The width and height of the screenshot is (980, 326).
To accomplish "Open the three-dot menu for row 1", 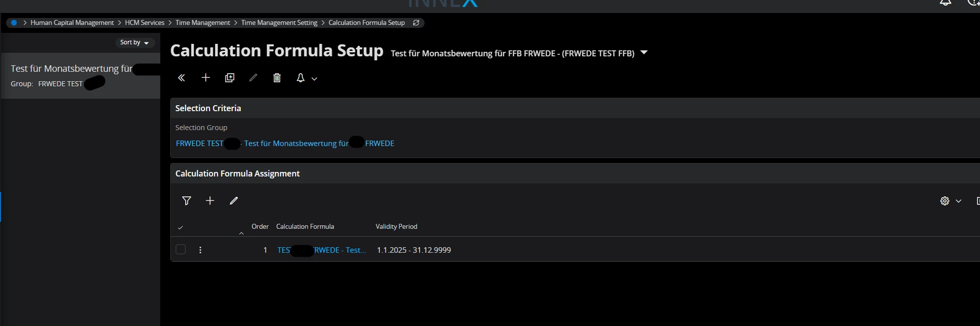I will click(200, 250).
